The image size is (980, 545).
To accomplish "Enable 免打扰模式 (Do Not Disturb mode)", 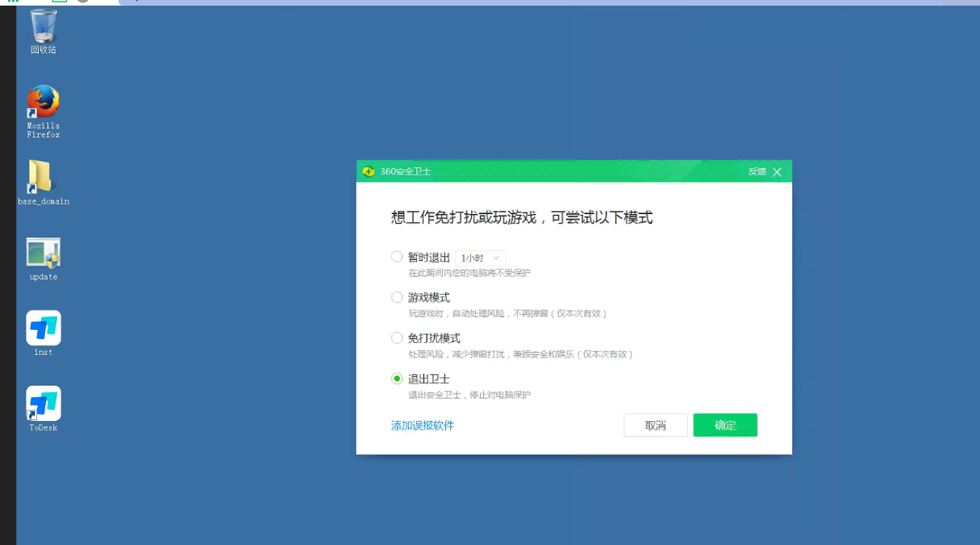I will point(397,338).
